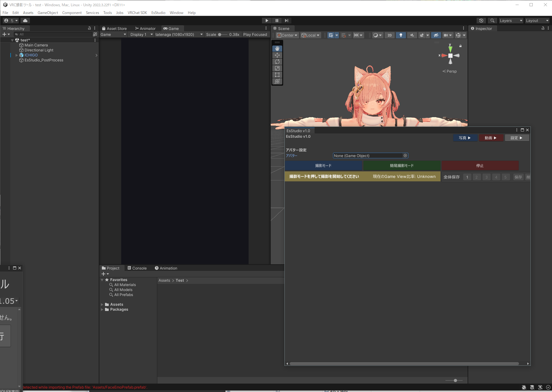Click the object picker circle for avatar field
552x392 pixels.
click(405, 155)
